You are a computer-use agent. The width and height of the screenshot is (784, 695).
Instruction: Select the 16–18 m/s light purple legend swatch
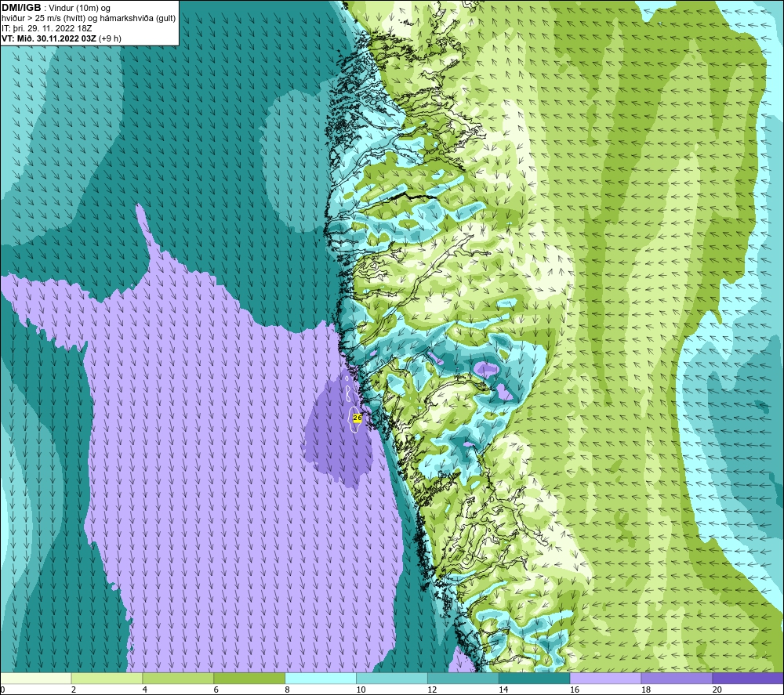(x=605, y=679)
